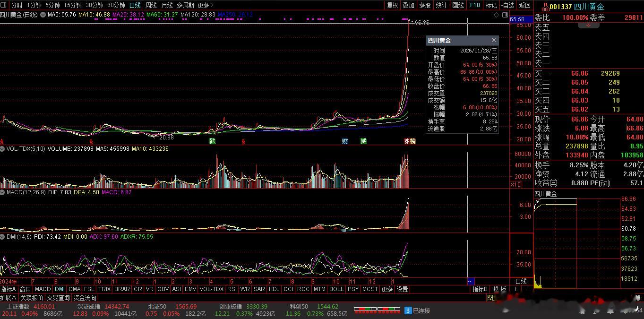
Task: Select the TRIX indicator tab
Action: pyautogui.click(x=104, y=289)
